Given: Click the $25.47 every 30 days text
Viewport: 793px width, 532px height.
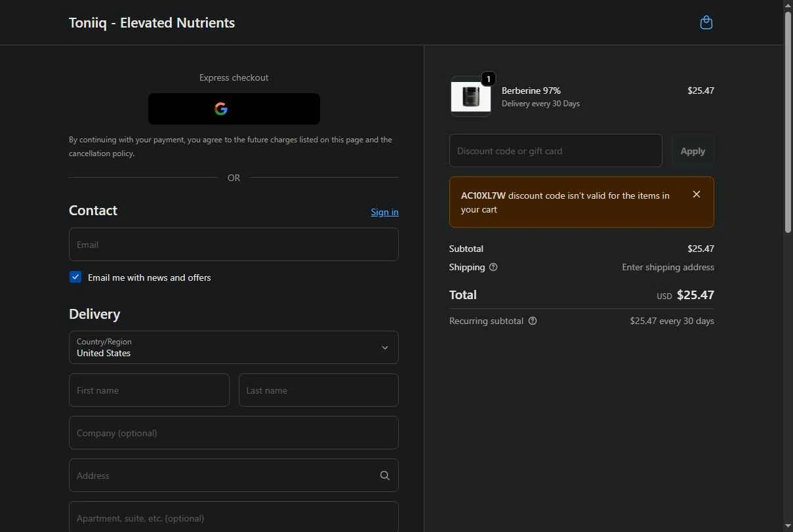Looking at the screenshot, I should point(672,321).
